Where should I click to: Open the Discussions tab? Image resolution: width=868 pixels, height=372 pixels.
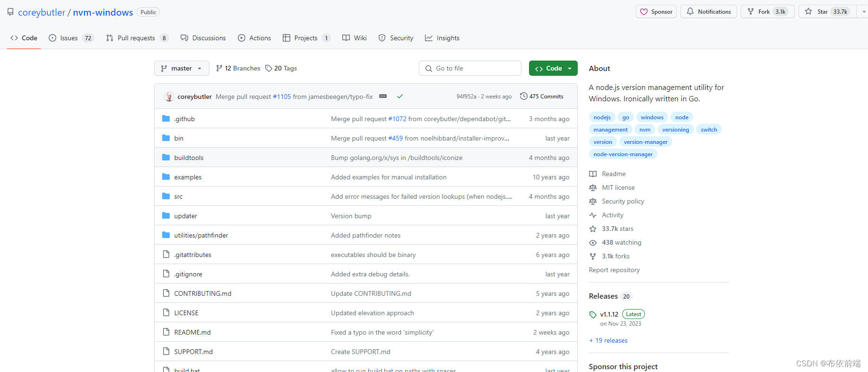(x=203, y=38)
